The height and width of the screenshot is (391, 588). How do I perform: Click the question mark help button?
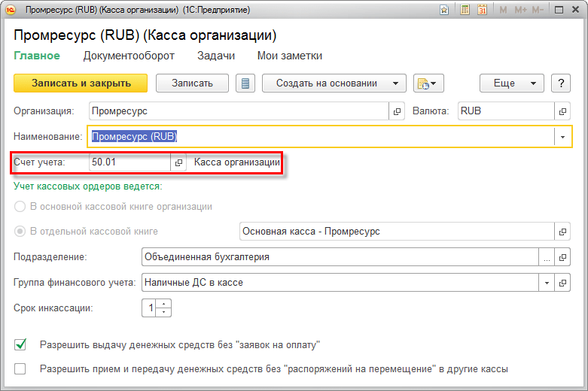click(561, 83)
